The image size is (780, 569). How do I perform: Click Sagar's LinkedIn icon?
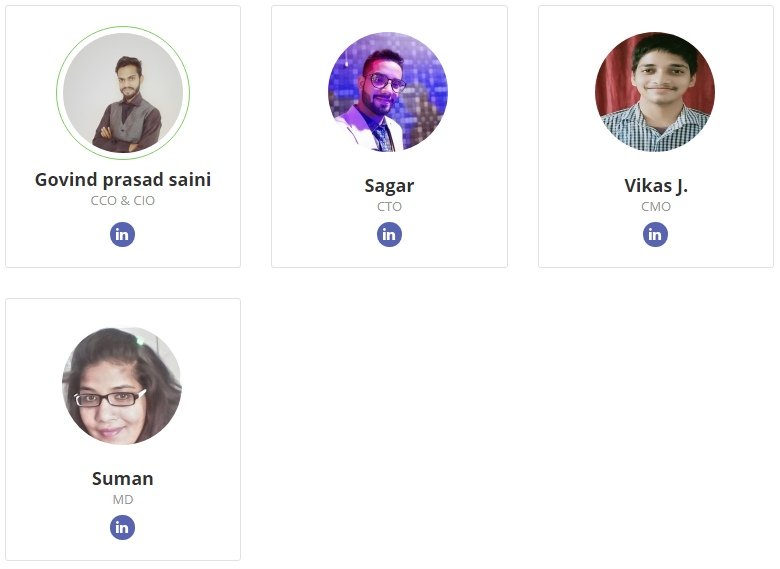(389, 234)
